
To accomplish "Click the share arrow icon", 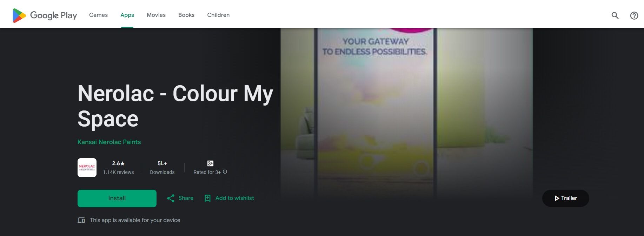I will point(171,198).
